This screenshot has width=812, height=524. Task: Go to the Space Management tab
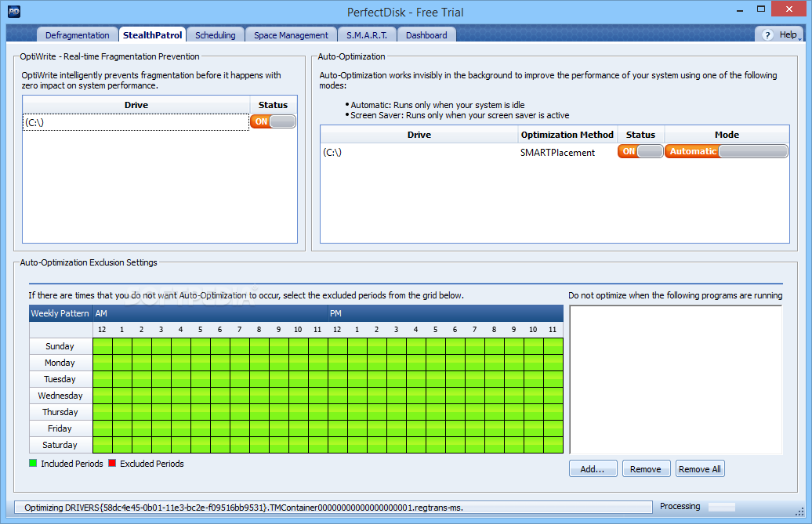point(291,35)
